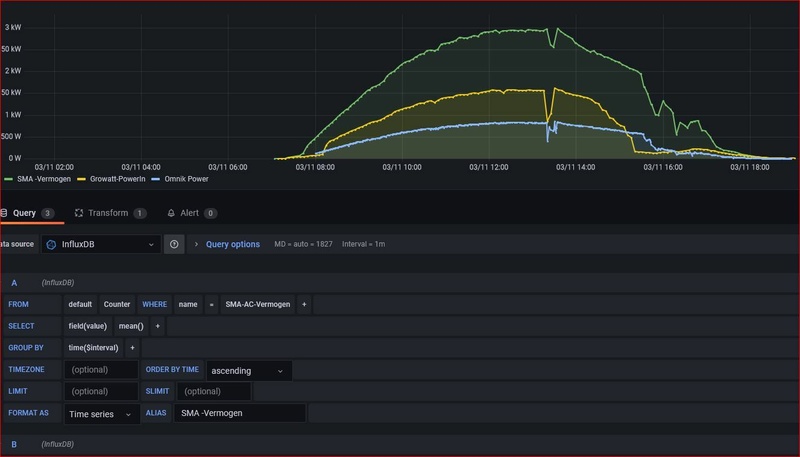Add a GROUP BY clause with plus
The image size is (800, 457).
(132, 348)
